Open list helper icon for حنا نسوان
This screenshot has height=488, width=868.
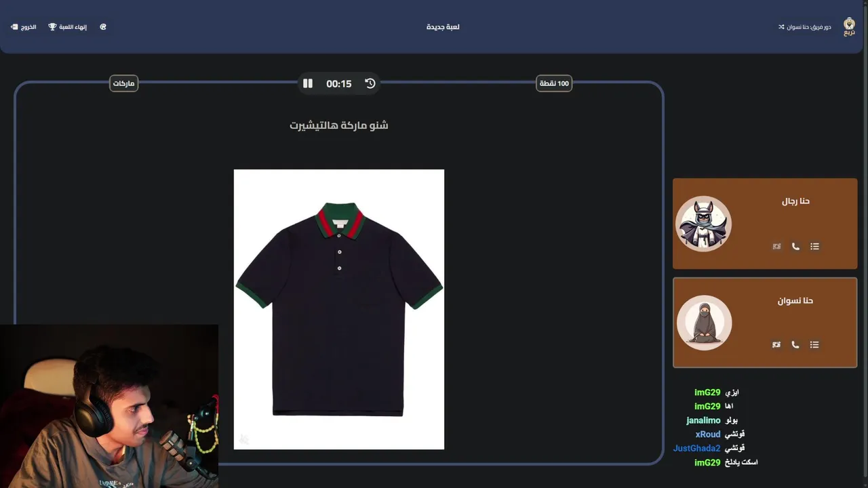[x=814, y=345]
